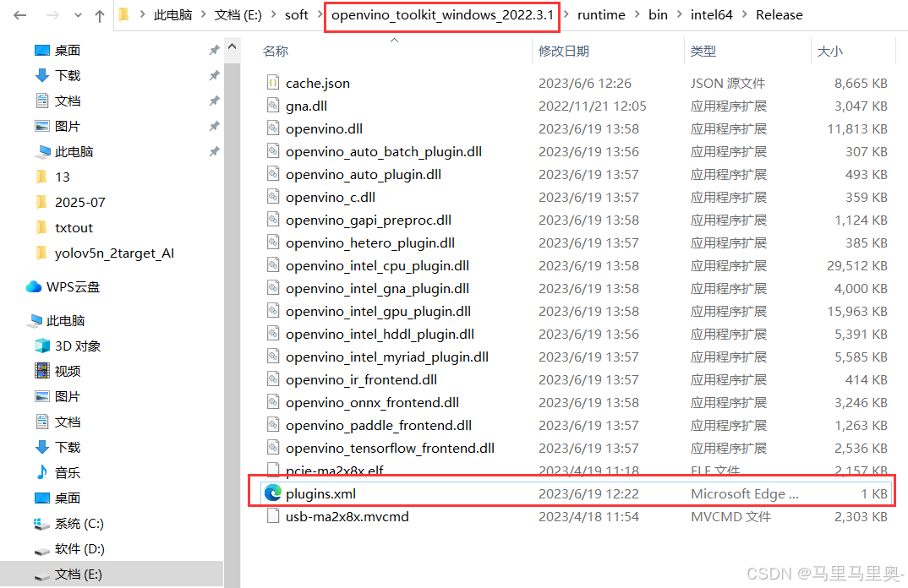Sort by 修改日期 column header

tap(563, 51)
